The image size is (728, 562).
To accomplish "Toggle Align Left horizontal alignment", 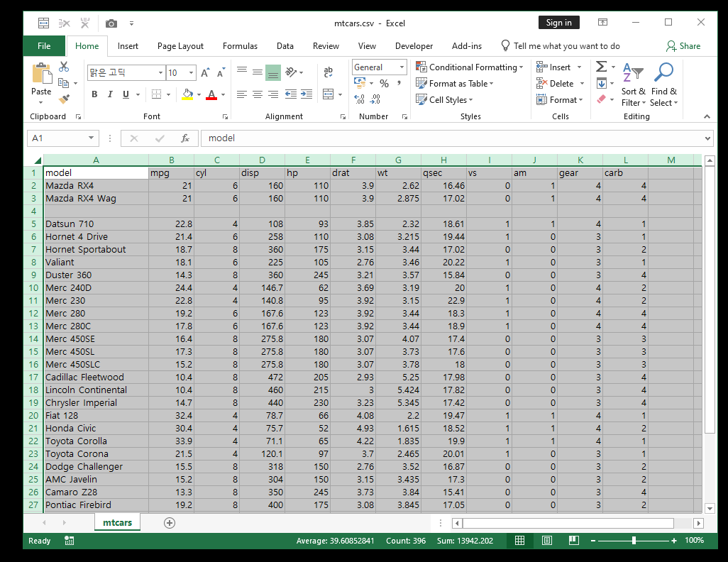I will click(x=242, y=94).
